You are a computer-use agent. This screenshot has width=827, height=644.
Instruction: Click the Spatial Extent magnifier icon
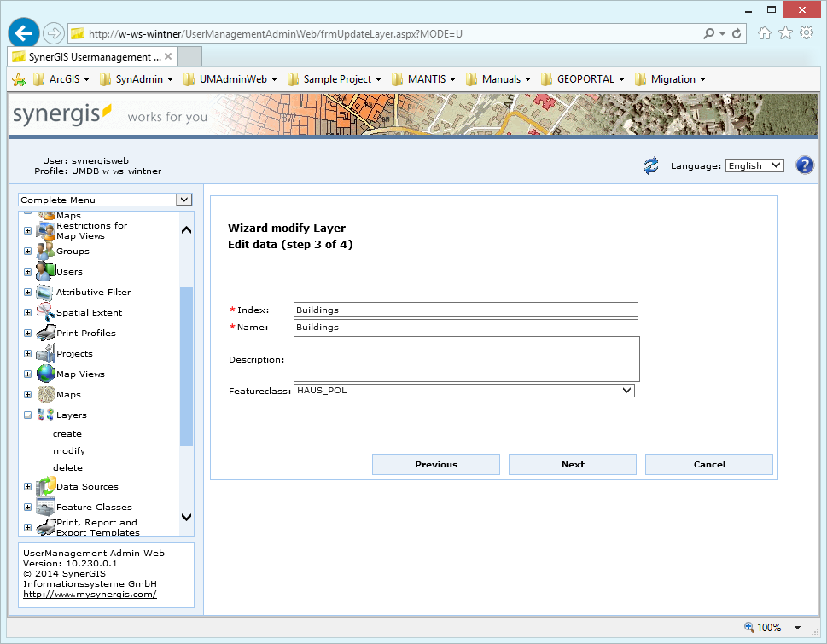pos(45,312)
